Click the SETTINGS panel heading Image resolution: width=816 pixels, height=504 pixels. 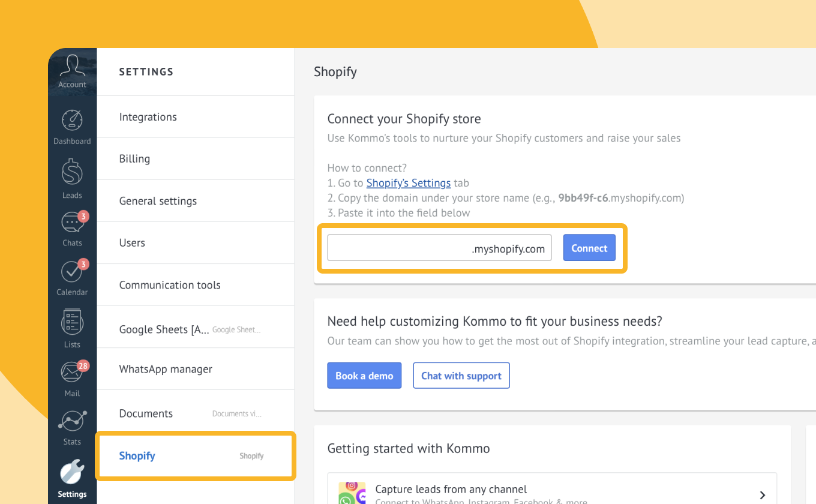pos(146,72)
